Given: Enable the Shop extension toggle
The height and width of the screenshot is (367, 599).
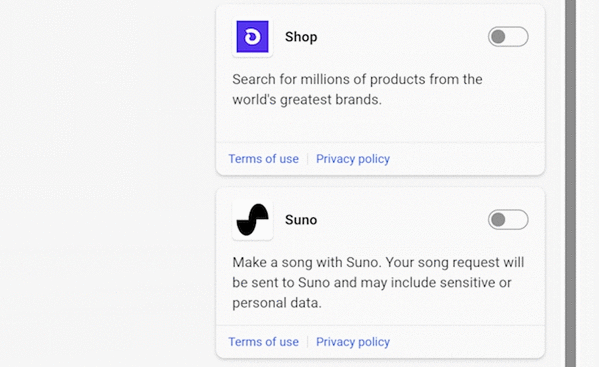Looking at the screenshot, I should [x=508, y=37].
